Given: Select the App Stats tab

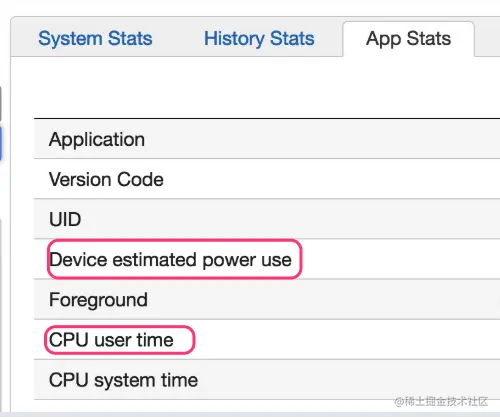Looking at the screenshot, I should [x=408, y=39].
